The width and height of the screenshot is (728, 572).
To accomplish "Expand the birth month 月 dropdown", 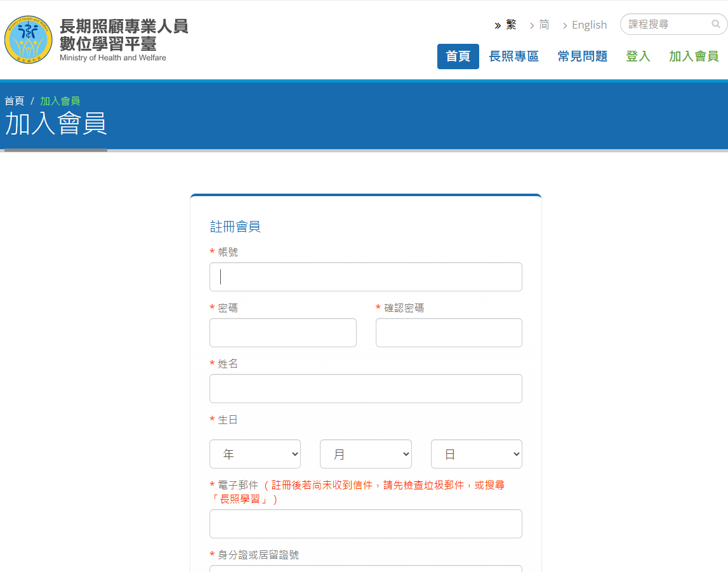I will pos(366,454).
